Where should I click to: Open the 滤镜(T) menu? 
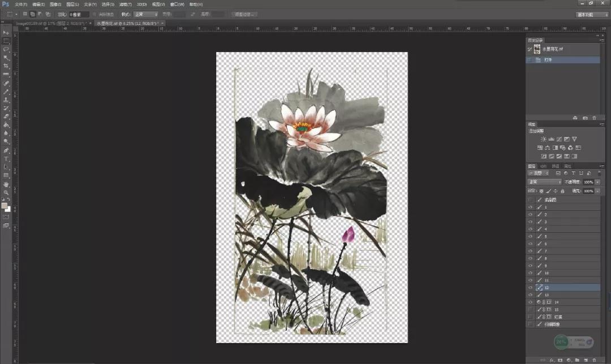point(124,5)
